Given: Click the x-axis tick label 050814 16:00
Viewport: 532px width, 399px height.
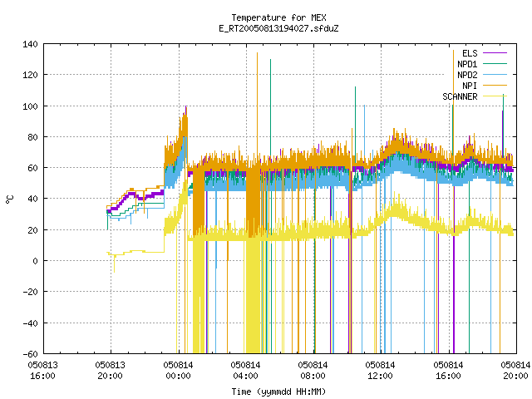Looking at the screenshot, I should pos(448,371).
